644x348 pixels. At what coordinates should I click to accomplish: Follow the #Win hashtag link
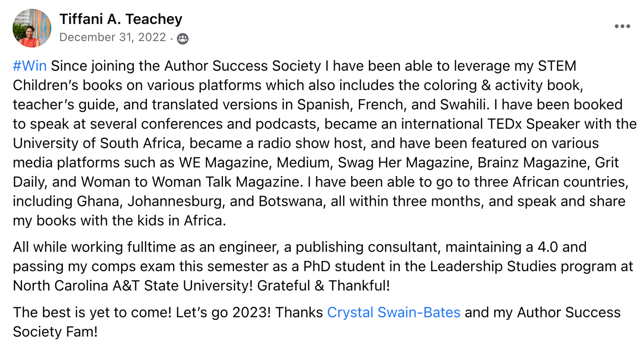point(30,66)
